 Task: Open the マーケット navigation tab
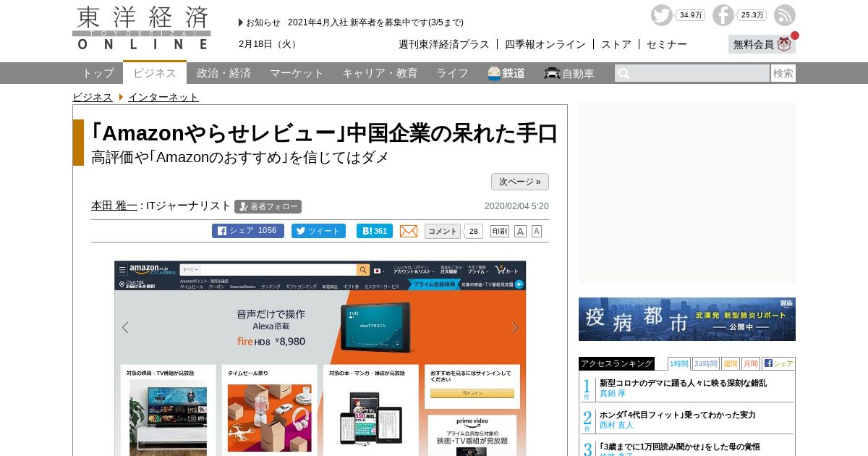tap(297, 73)
